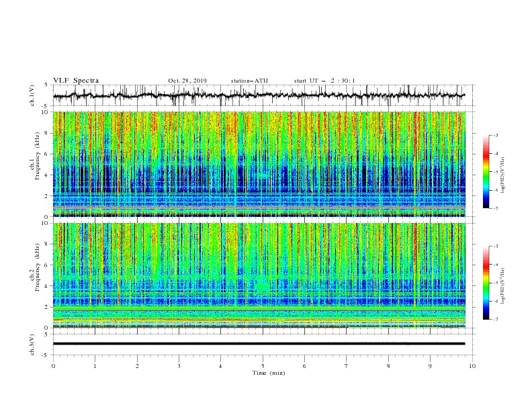This screenshot has height=411, width=532.
Task: Click the time axis tick label "6"
Action: (x=304, y=366)
